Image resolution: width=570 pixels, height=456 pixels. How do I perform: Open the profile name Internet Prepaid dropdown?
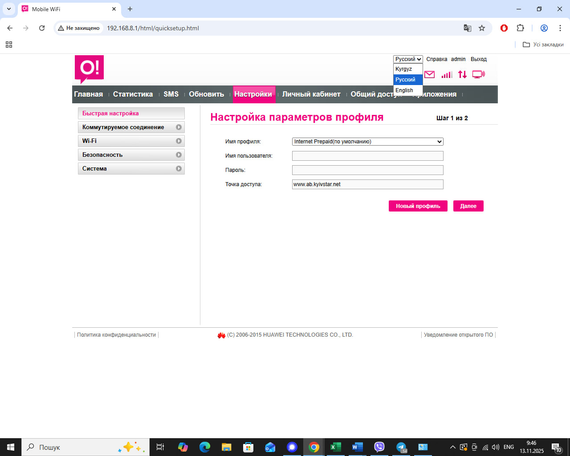(x=368, y=141)
